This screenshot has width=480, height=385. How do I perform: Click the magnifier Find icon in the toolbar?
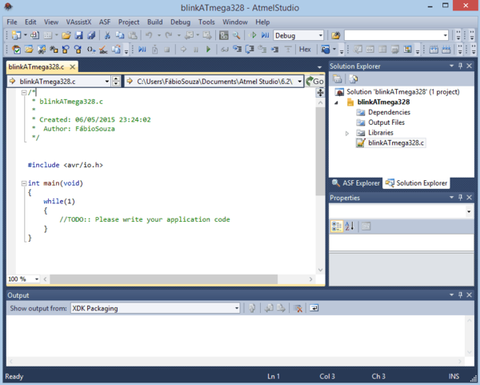click(x=236, y=35)
